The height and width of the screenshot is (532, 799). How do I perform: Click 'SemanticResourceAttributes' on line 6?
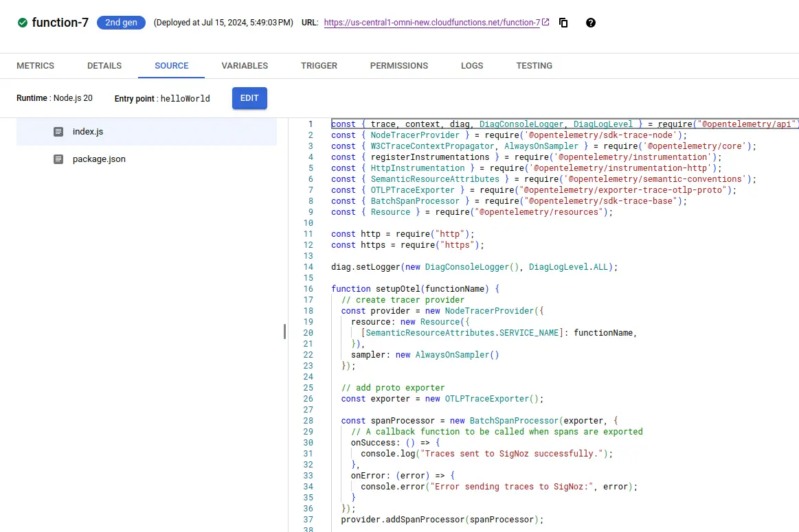(435, 179)
